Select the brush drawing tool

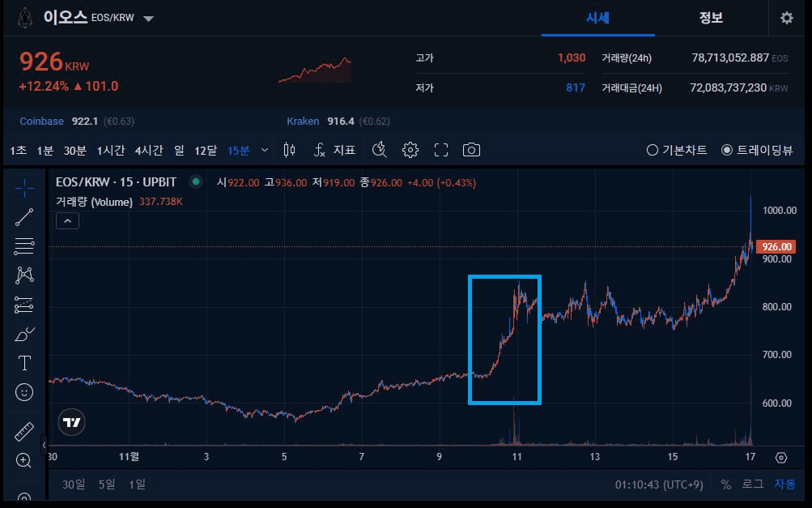(x=24, y=335)
